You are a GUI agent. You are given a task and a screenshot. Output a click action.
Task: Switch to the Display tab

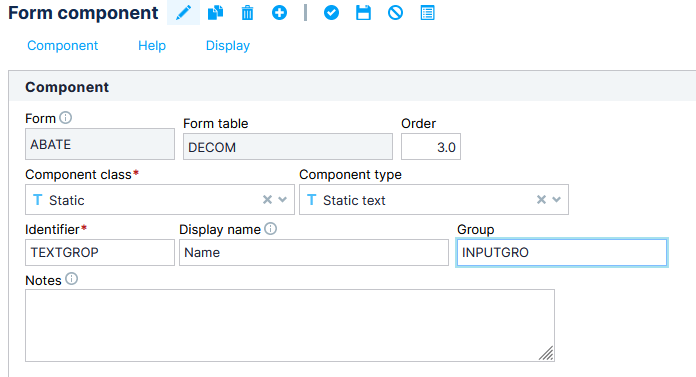point(228,46)
